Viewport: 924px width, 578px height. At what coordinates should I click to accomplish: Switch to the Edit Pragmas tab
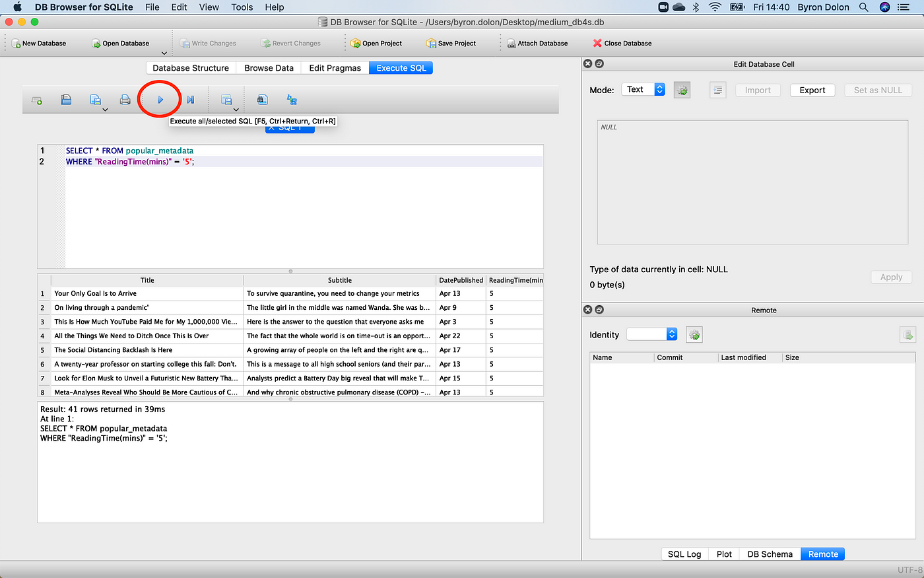click(335, 68)
